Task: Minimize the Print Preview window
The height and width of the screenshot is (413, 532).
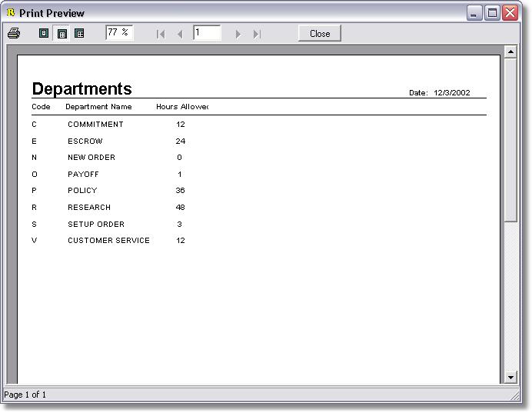Action: pos(474,13)
